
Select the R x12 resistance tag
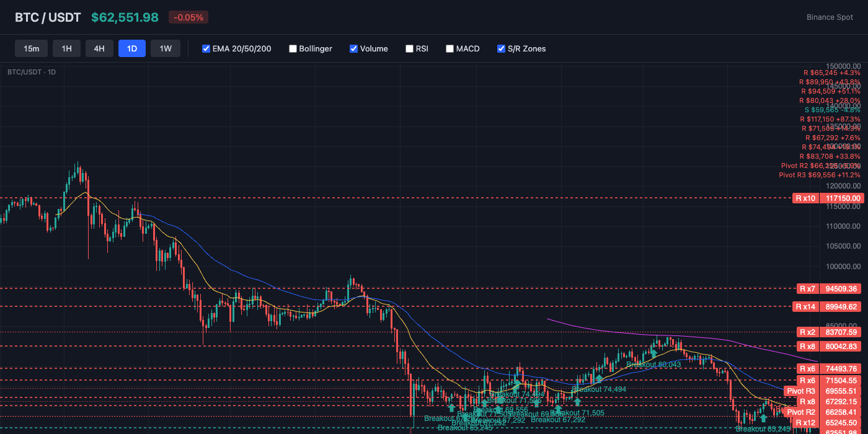click(806, 422)
